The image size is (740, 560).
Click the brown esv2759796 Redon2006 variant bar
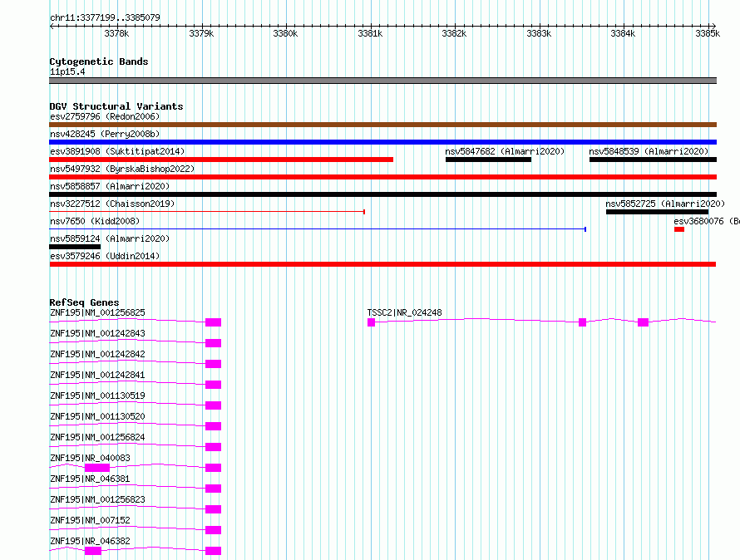tap(382, 125)
